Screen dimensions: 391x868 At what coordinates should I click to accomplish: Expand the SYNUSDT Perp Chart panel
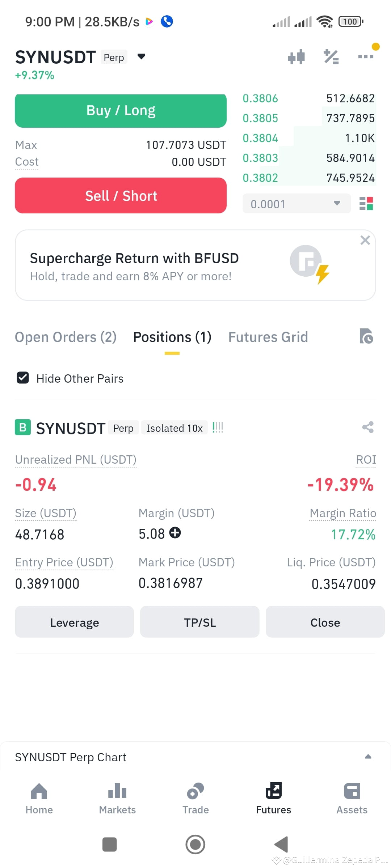(368, 757)
